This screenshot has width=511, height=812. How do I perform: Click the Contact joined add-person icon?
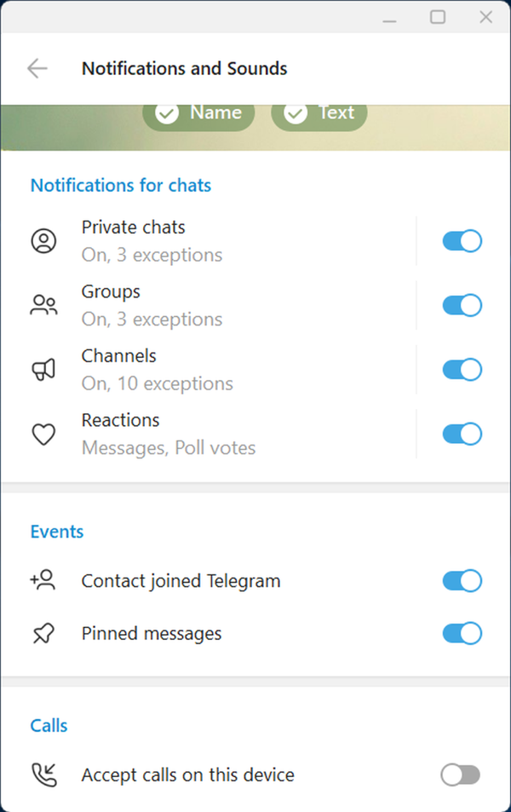pyautogui.click(x=43, y=581)
